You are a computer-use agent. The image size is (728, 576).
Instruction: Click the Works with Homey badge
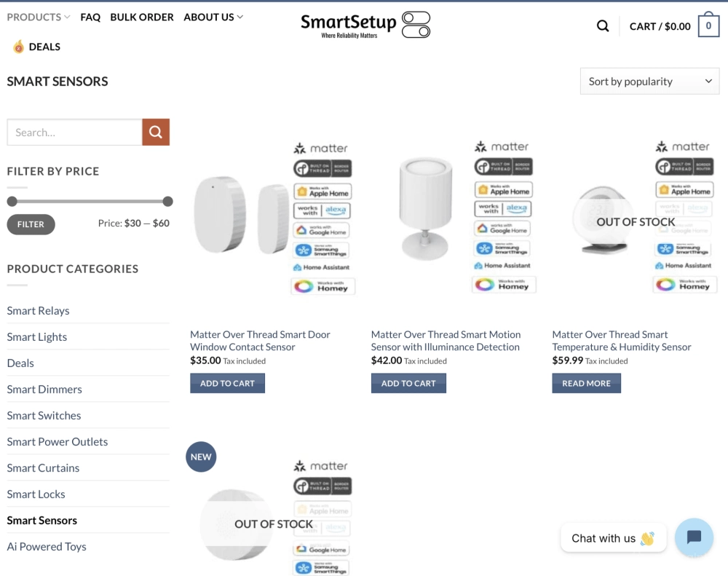[323, 285]
